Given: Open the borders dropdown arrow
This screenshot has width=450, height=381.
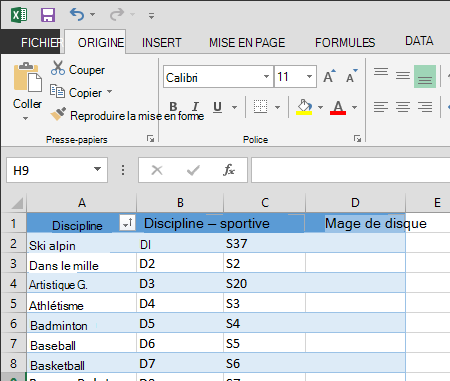Looking at the screenshot, I should (278, 107).
